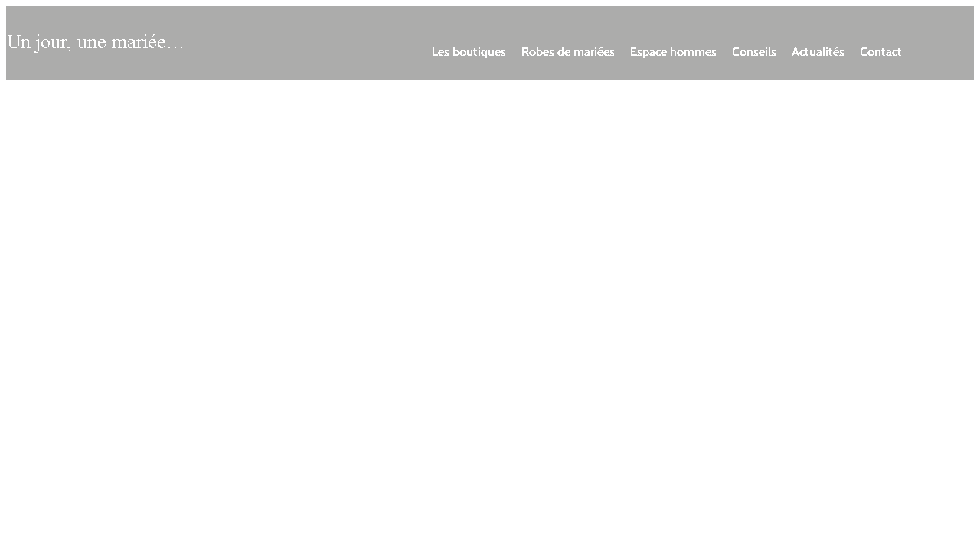Image resolution: width=980 pixels, height=551 pixels.
Task: Select Espace hommes in the navigation
Action: point(672,51)
